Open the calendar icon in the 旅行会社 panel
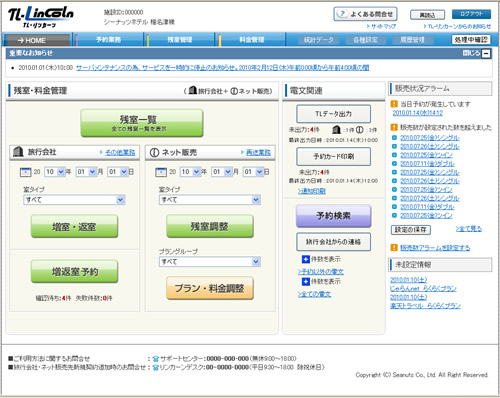The image size is (500, 398). 26,172
